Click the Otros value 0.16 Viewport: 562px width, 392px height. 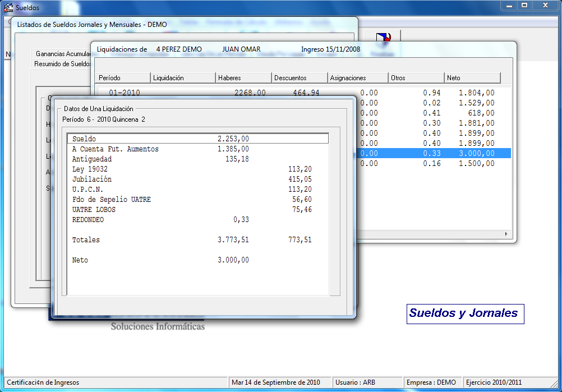[431, 163]
